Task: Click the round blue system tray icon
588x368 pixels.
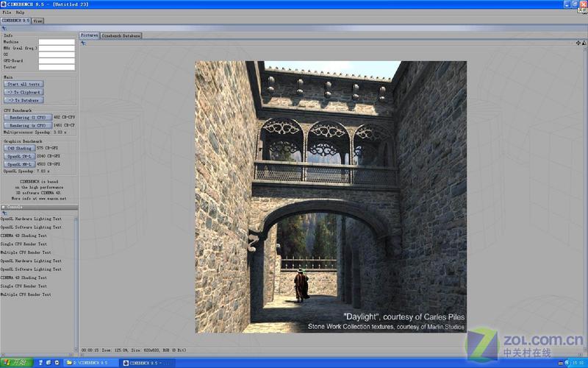Action: [567, 363]
